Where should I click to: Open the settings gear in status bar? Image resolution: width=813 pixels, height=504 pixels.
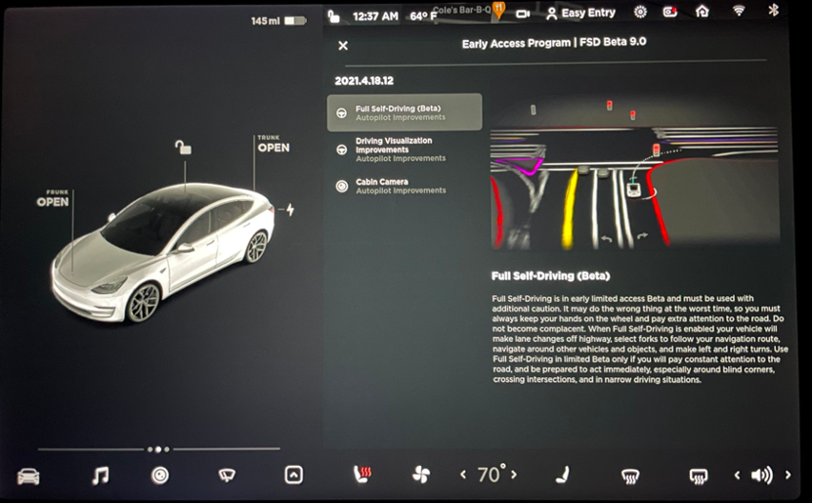coord(640,12)
